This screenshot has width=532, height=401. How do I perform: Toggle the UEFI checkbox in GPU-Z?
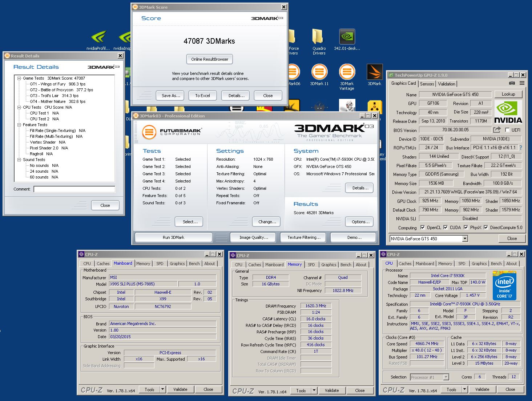point(507,130)
